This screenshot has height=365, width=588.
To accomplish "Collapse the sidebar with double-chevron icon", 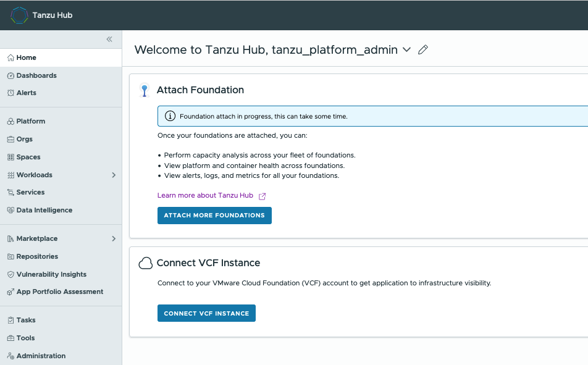I will pyautogui.click(x=109, y=39).
